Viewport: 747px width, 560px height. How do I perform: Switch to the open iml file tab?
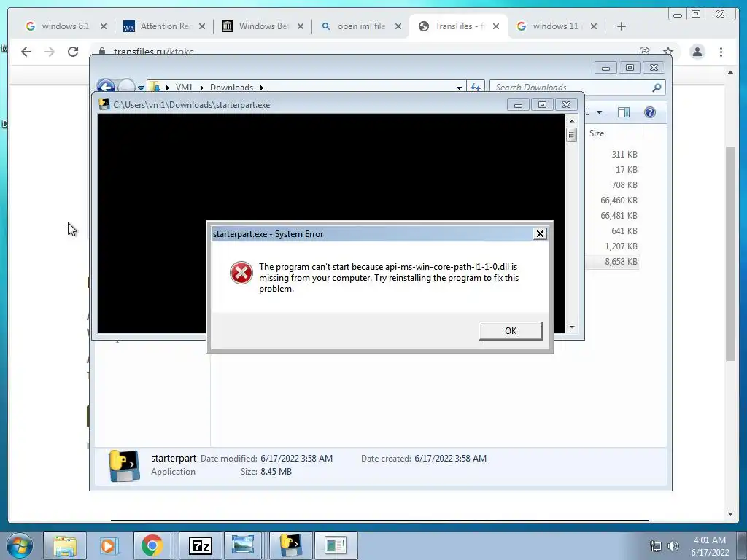pyautogui.click(x=362, y=26)
